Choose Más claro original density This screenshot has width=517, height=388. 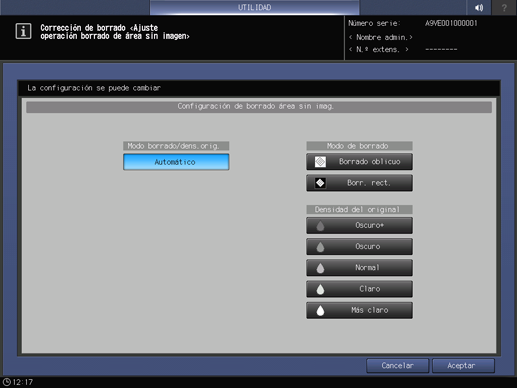pyautogui.click(x=359, y=310)
